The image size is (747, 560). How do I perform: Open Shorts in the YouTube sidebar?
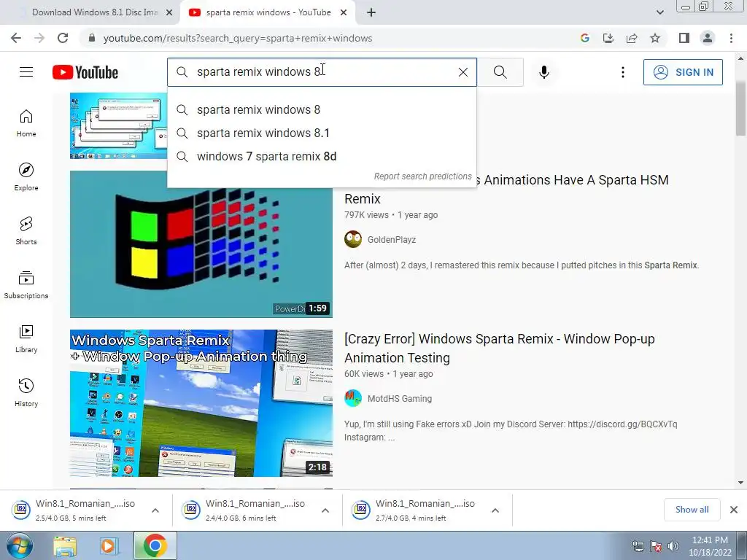click(x=26, y=230)
